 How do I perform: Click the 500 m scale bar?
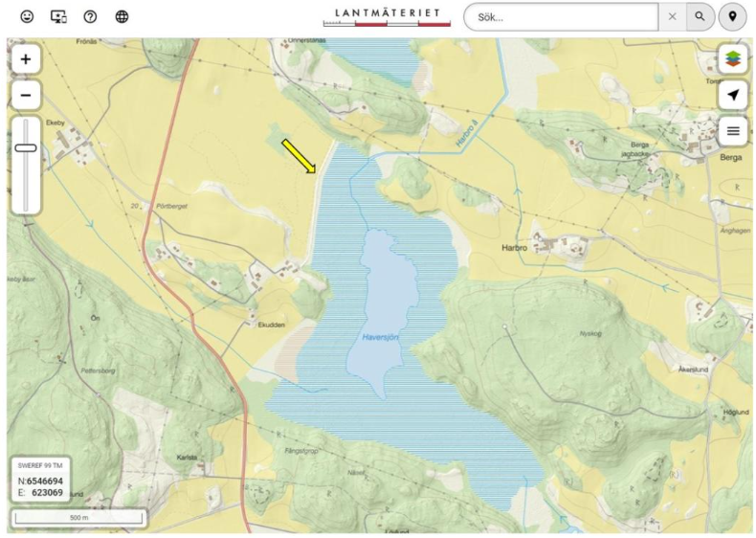point(78,519)
